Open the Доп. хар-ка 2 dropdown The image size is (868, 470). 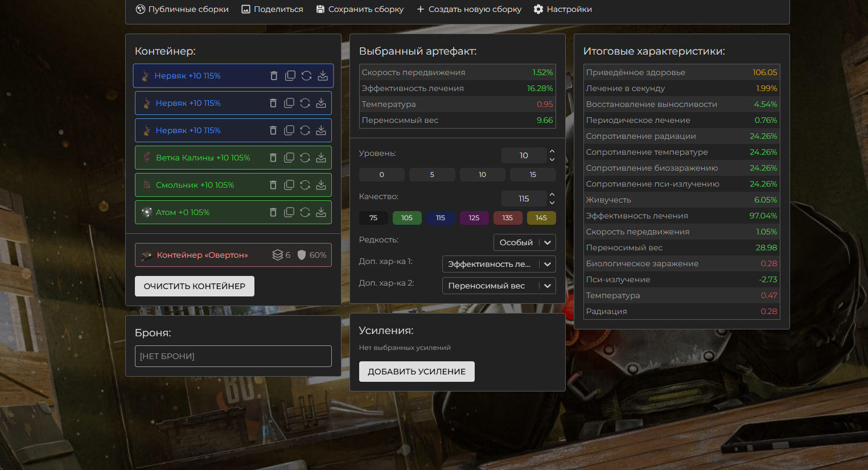click(499, 286)
